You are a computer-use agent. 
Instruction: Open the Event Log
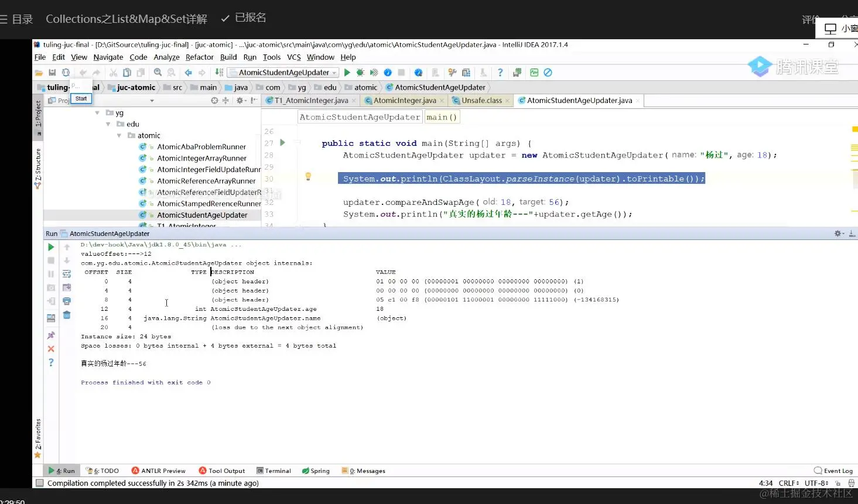pos(833,471)
